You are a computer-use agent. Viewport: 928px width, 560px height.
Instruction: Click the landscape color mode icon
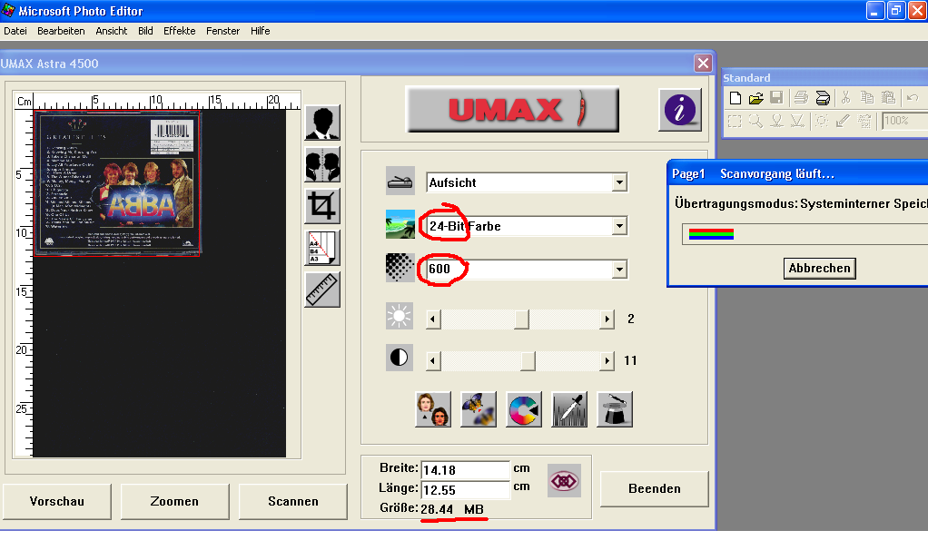[400, 225]
